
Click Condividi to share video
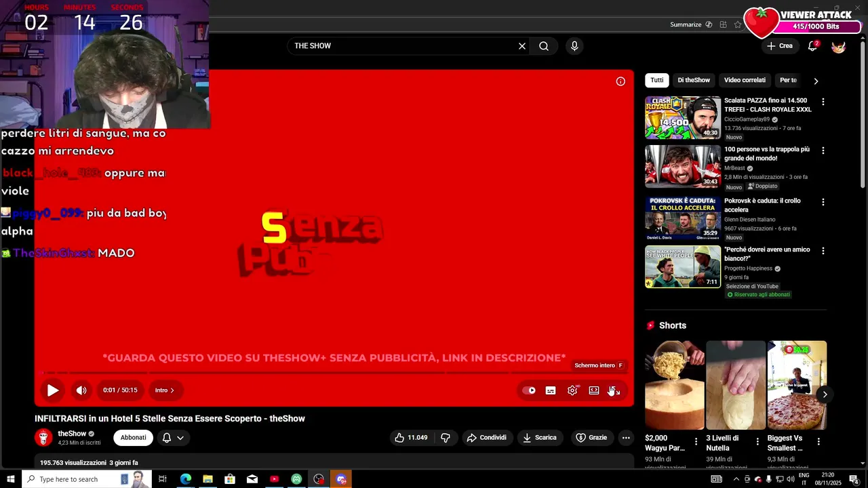(x=486, y=438)
